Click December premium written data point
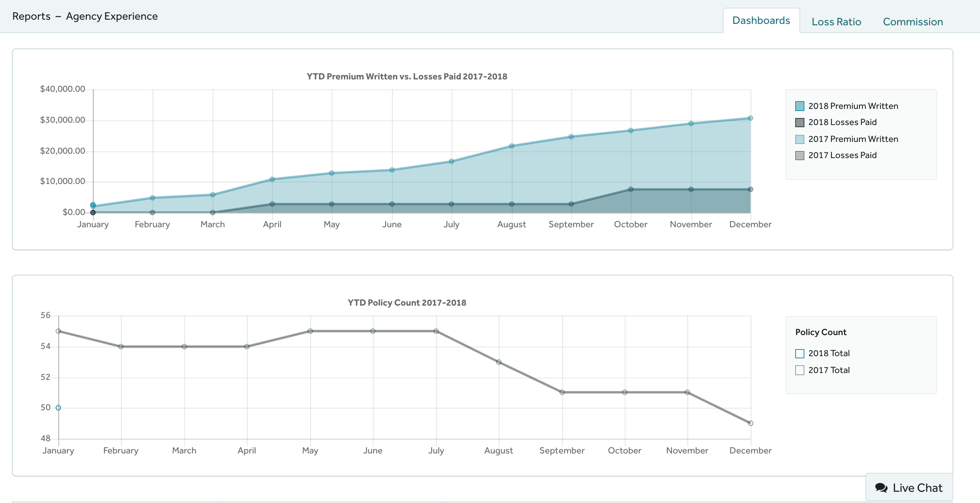 [x=750, y=118]
